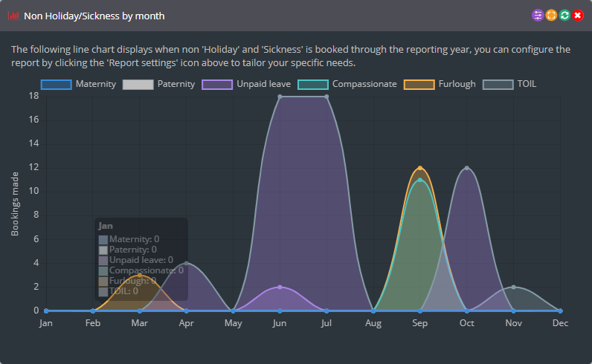Click the Nov x-axis label
The height and width of the screenshot is (364, 592).
[x=513, y=323]
